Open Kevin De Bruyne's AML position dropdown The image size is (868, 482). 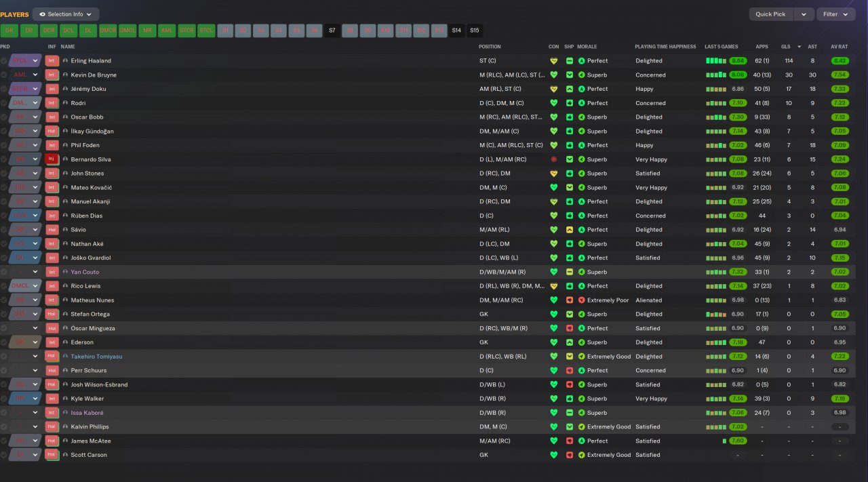[25, 75]
